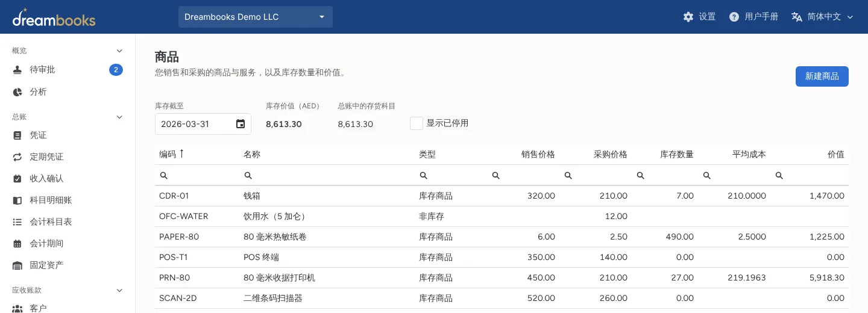Go to 凭证 in the sidebar
Viewport: 868px width, 313px height.
tap(68, 135)
